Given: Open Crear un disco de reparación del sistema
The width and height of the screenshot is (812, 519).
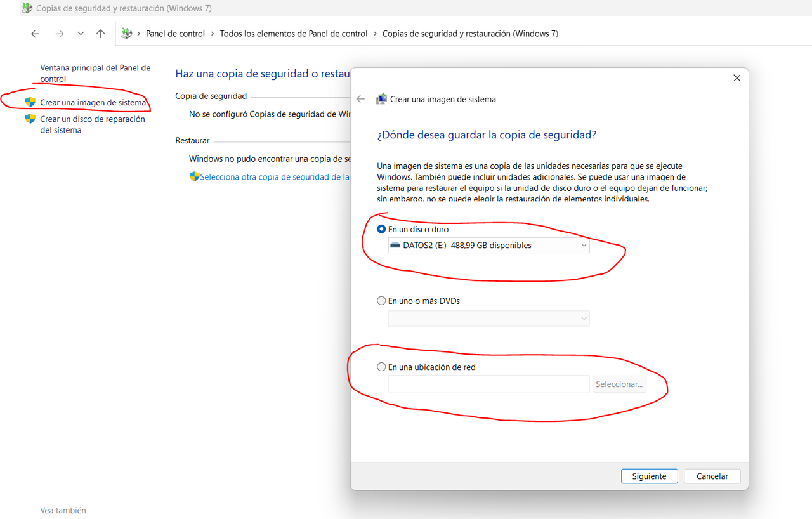Looking at the screenshot, I should coord(93,124).
